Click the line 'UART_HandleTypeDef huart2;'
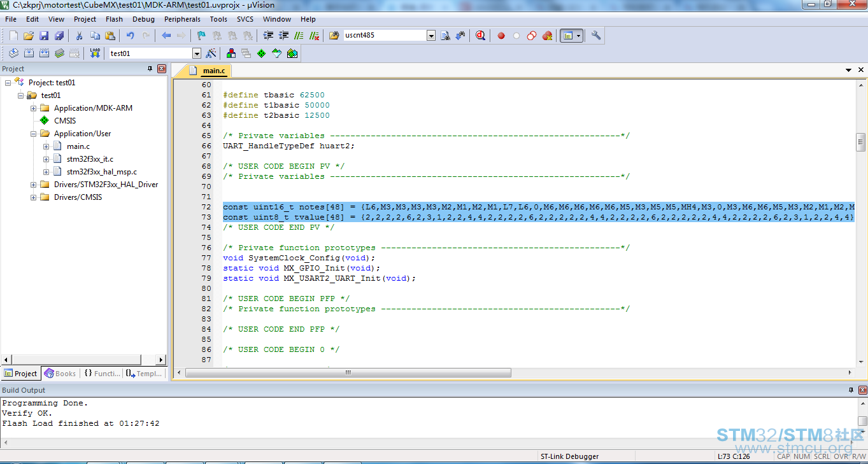 click(x=288, y=146)
